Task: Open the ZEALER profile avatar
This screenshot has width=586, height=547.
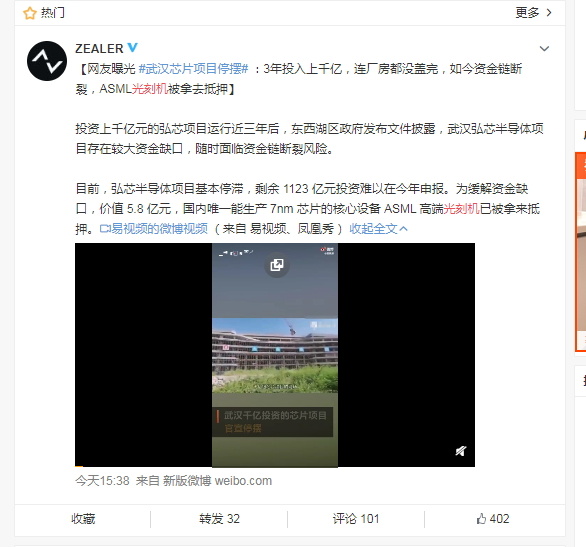Action: (x=47, y=61)
